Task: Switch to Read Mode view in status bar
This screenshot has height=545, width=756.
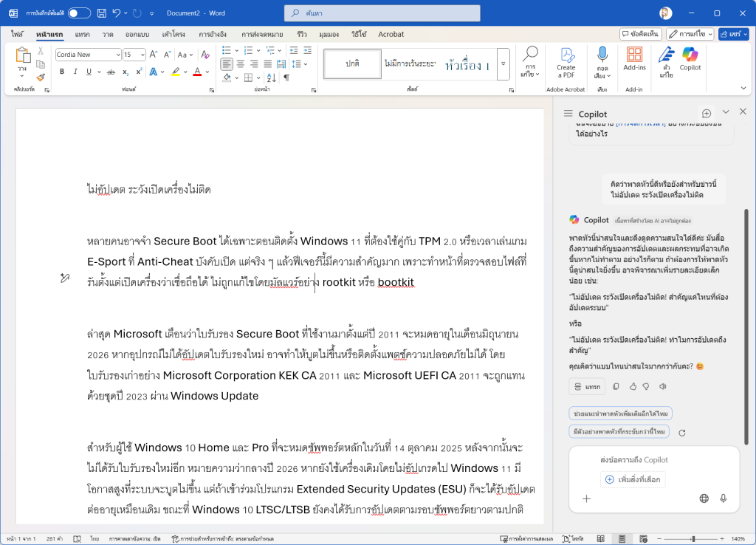Action: (601, 539)
